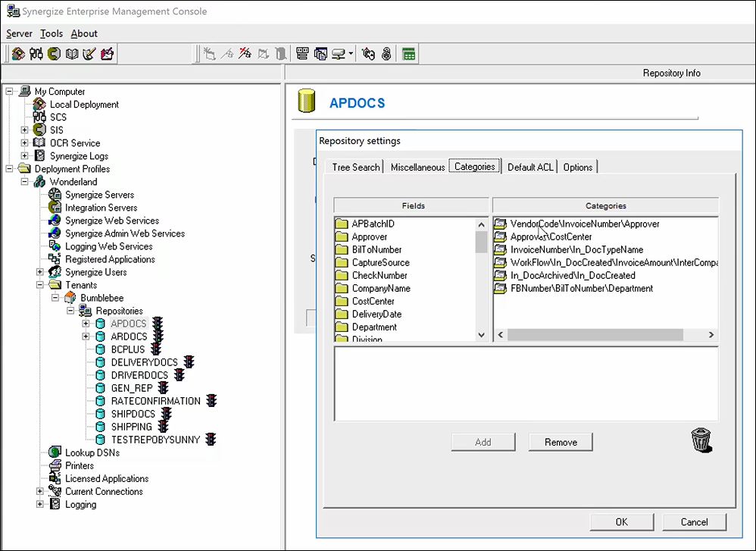
Task: Collapse the Tenants node
Action: tap(40, 285)
